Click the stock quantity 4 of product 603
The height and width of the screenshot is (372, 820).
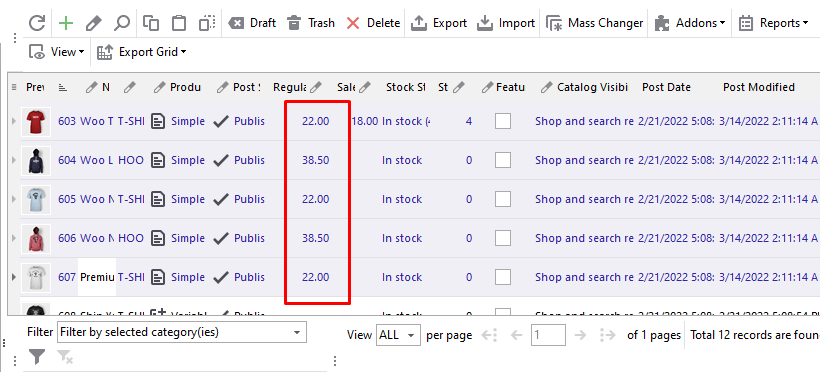pyautogui.click(x=469, y=121)
